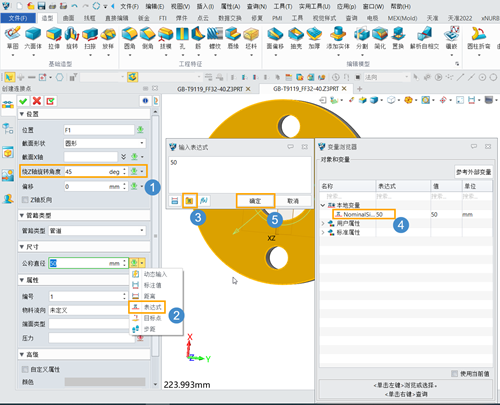The width and height of the screenshot is (500, 405).
Task: Open the 截面形状 dropdown showing 圆形
Action: (x=105, y=143)
